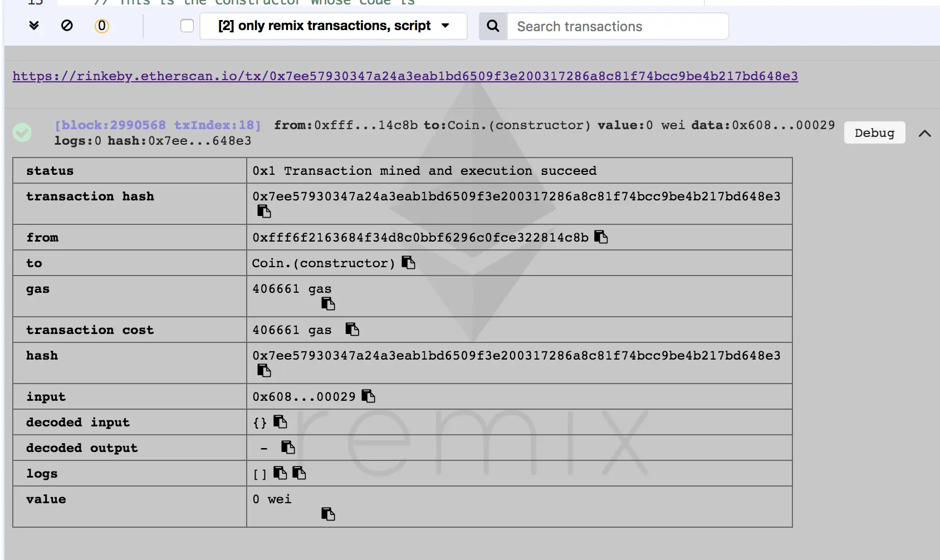Click the 'logs' row label
The image size is (940, 560).
[x=42, y=474]
